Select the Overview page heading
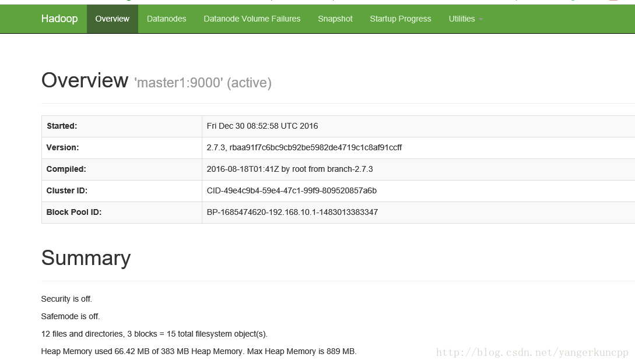635x364 pixels. (x=85, y=80)
